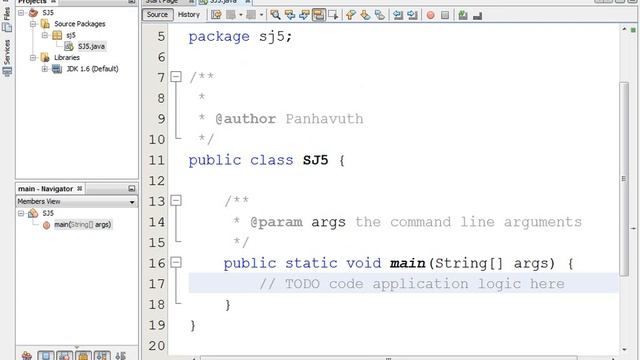Click Find Previous Occurrence icon
Screen dimensions: 640x360
click(x=290, y=15)
